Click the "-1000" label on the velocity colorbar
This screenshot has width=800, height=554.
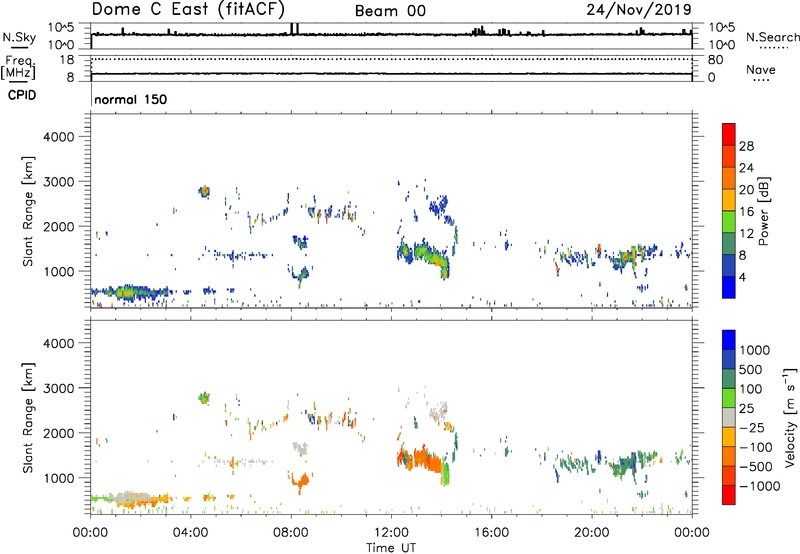[760, 486]
